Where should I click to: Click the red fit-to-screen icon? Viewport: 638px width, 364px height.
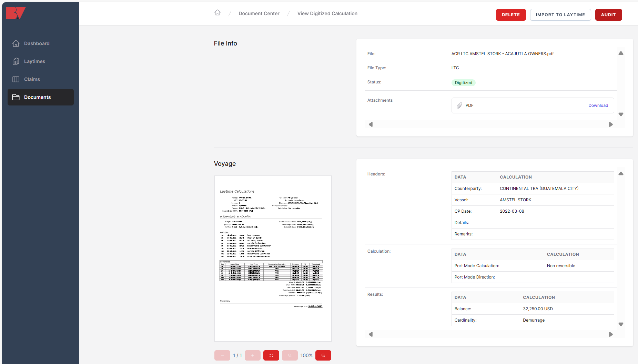coord(271,355)
